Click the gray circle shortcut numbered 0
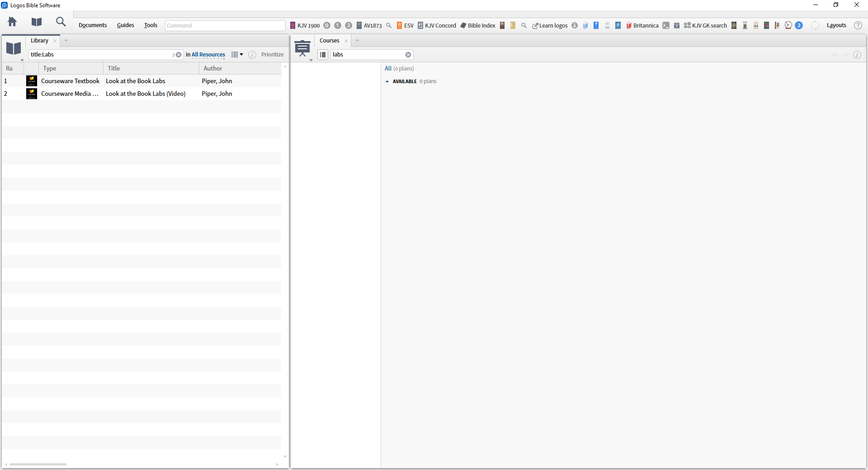Screen dimensions: 868x470 pyautogui.click(x=327, y=25)
